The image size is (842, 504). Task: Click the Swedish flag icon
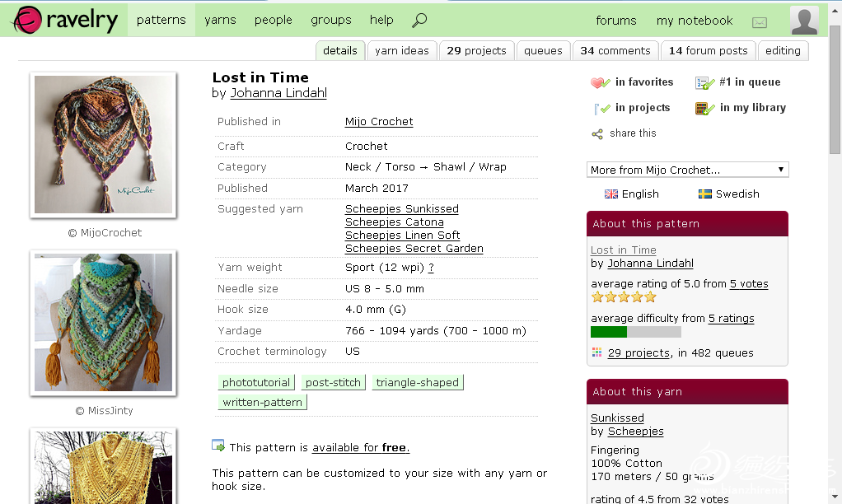pos(704,194)
